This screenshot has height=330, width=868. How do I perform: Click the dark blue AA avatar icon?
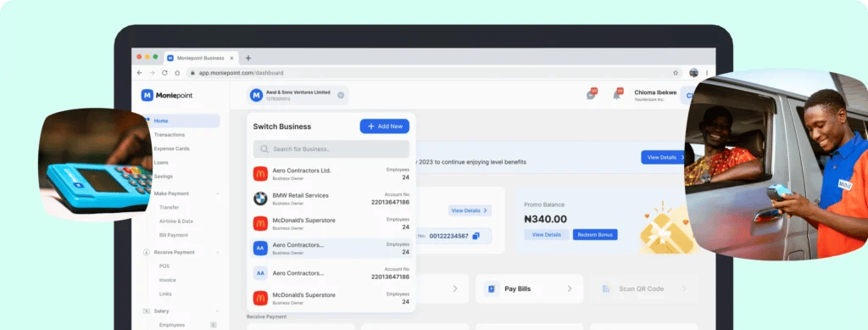point(260,248)
